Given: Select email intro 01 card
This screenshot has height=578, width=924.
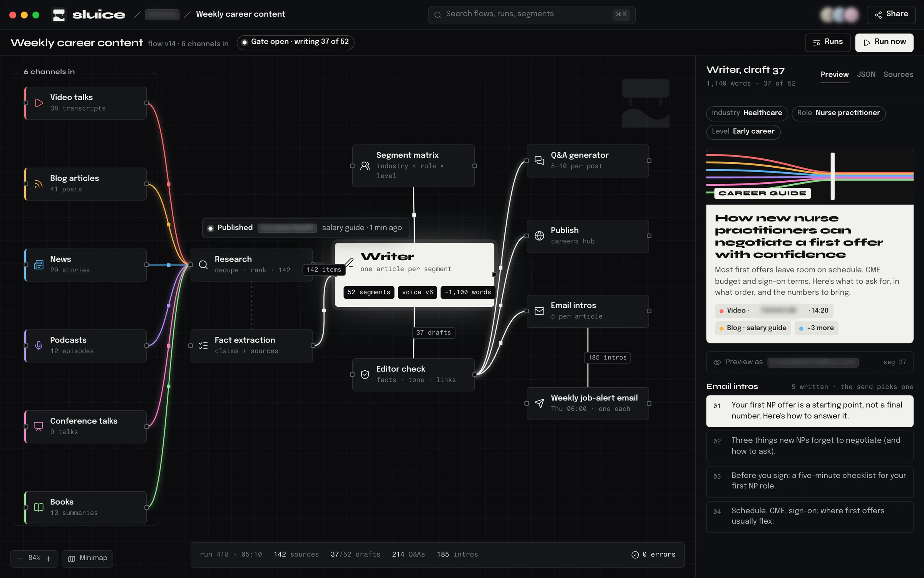Looking at the screenshot, I should coord(809,411).
